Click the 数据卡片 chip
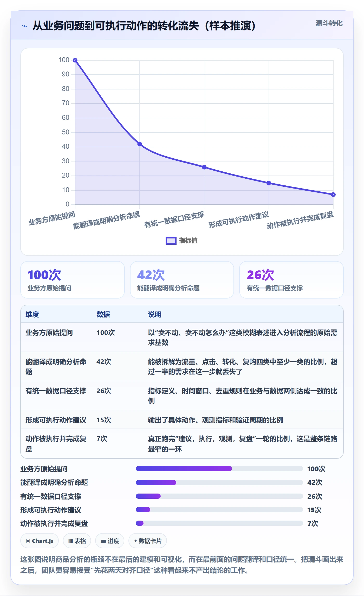Screen dimensions: 364x596 pos(148,541)
